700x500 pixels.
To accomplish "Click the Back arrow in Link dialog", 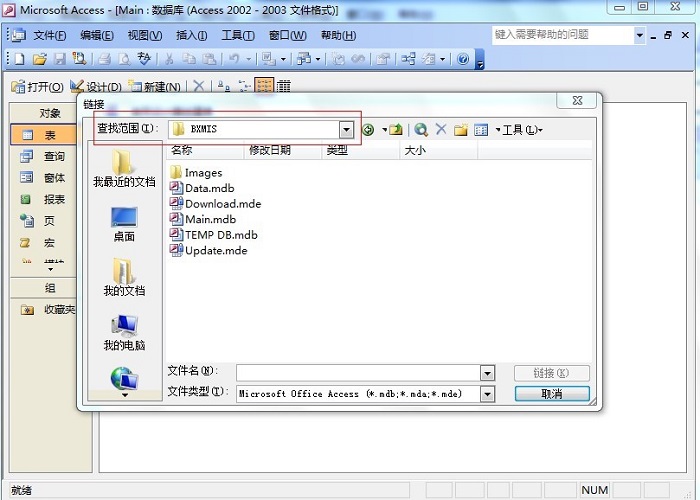I will (x=368, y=130).
